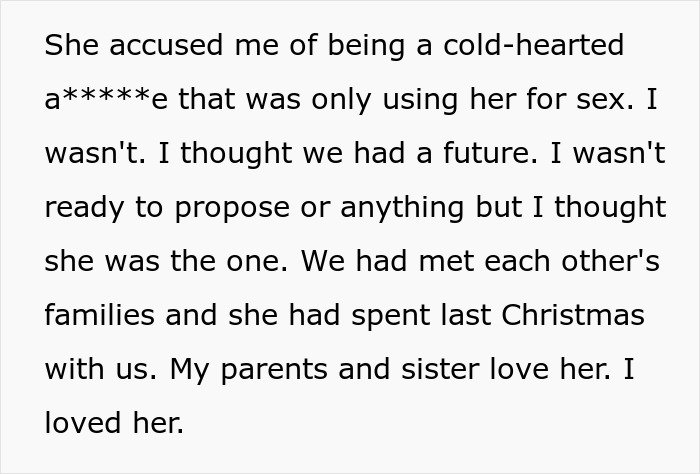
Task: Click the word "sister"
Action: 422,369
